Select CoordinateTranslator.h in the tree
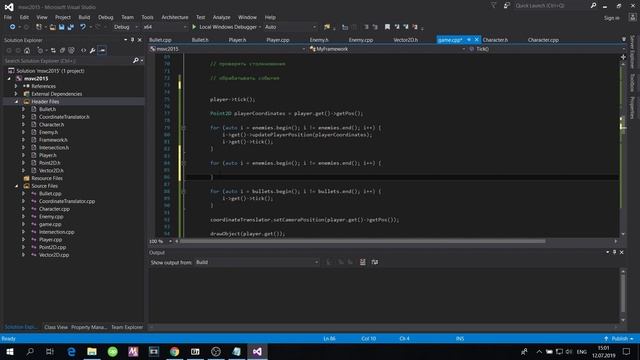Viewport: 640px width, 360px height. point(64,117)
